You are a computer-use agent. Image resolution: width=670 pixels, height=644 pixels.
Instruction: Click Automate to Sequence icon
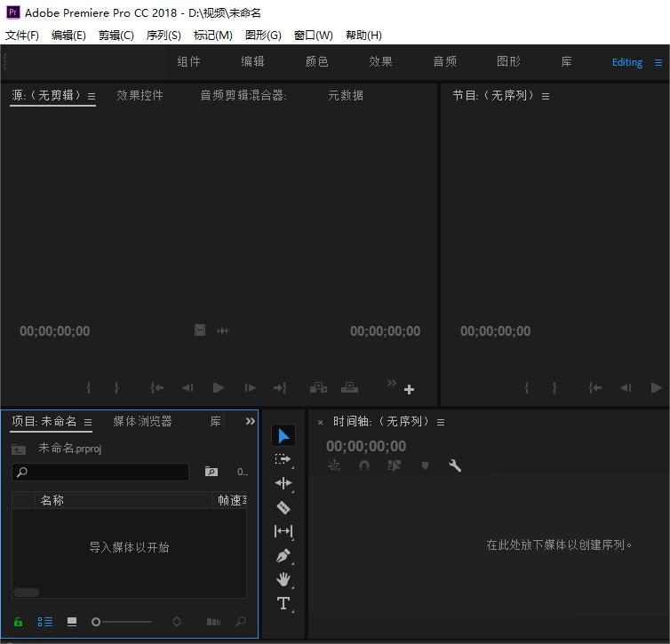coord(213,622)
